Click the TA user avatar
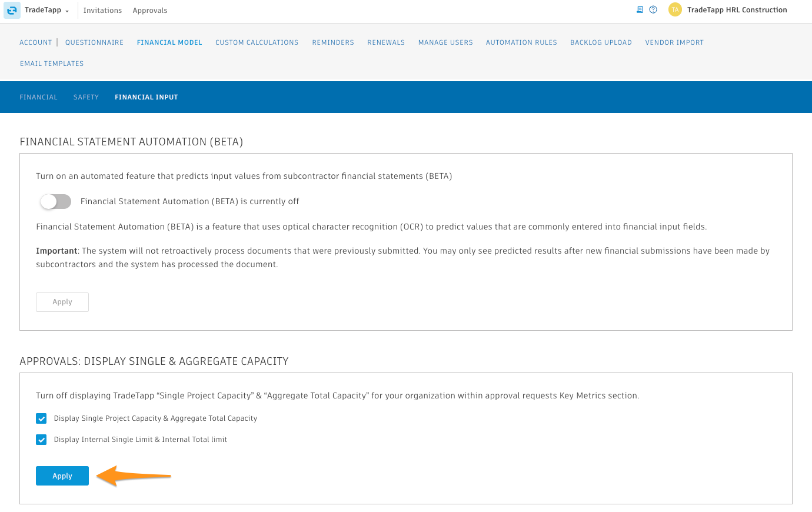The width and height of the screenshot is (812, 512). (x=675, y=10)
